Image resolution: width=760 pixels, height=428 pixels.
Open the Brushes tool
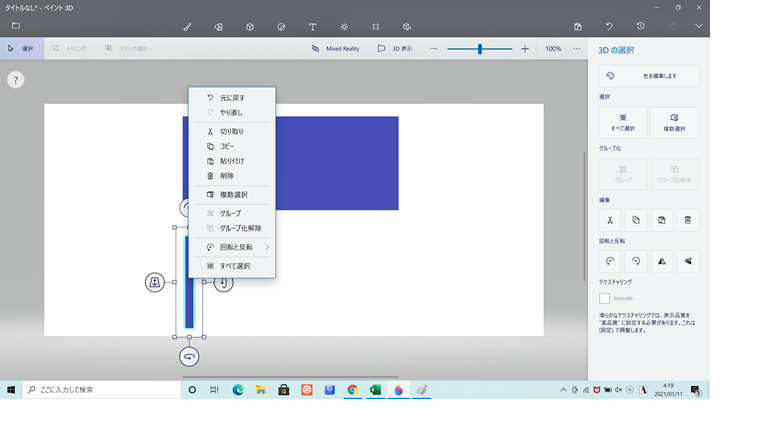[x=187, y=27]
